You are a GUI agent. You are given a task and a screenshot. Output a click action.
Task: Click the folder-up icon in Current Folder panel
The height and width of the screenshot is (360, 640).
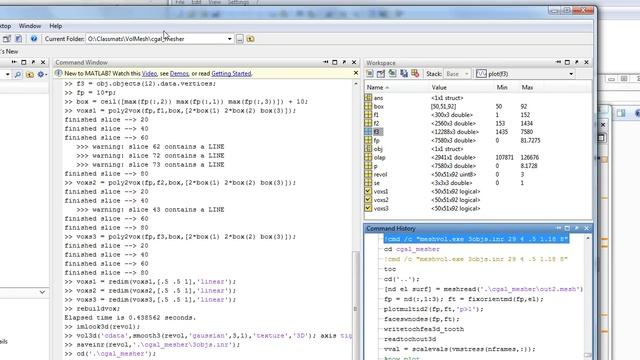click(x=29, y=74)
